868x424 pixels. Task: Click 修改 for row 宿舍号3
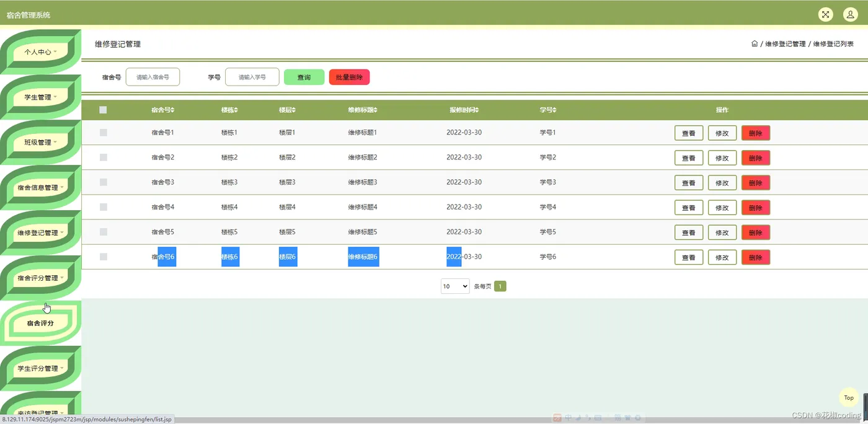tap(722, 183)
